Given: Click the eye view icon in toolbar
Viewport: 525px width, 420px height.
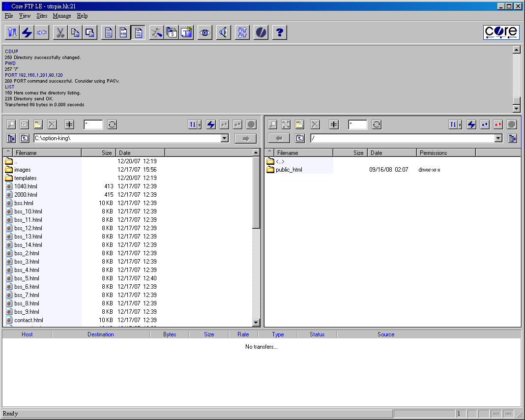Looking at the screenshot, I should click(x=205, y=32).
